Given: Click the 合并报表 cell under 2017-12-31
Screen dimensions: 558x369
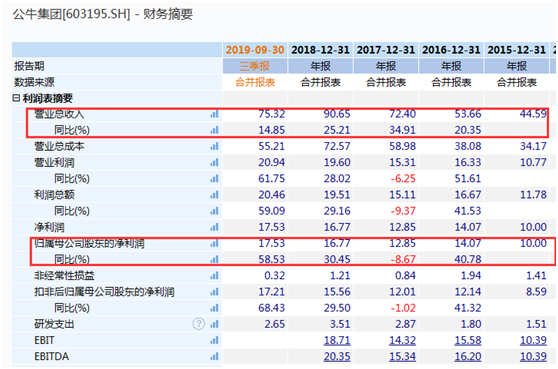Looking at the screenshot, I should click(386, 82).
